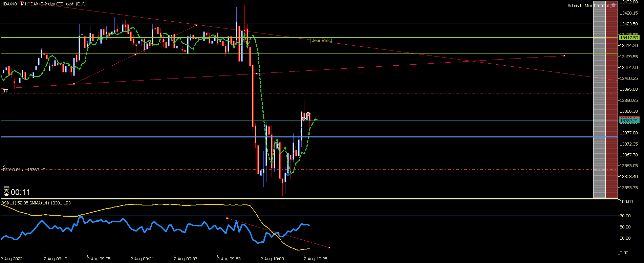
Task: Select the RSI trendline's left start anchor
Action: tap(227, 218)
